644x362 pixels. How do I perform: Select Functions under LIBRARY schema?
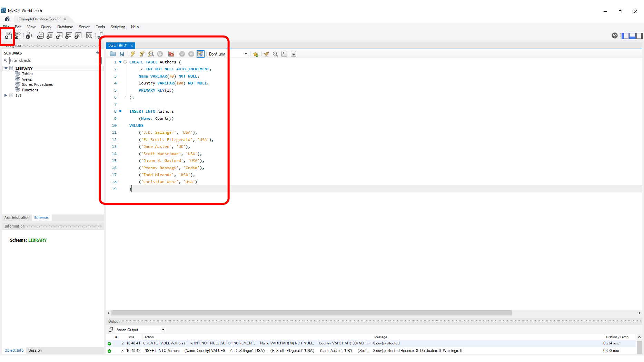(x=30, y=90)
